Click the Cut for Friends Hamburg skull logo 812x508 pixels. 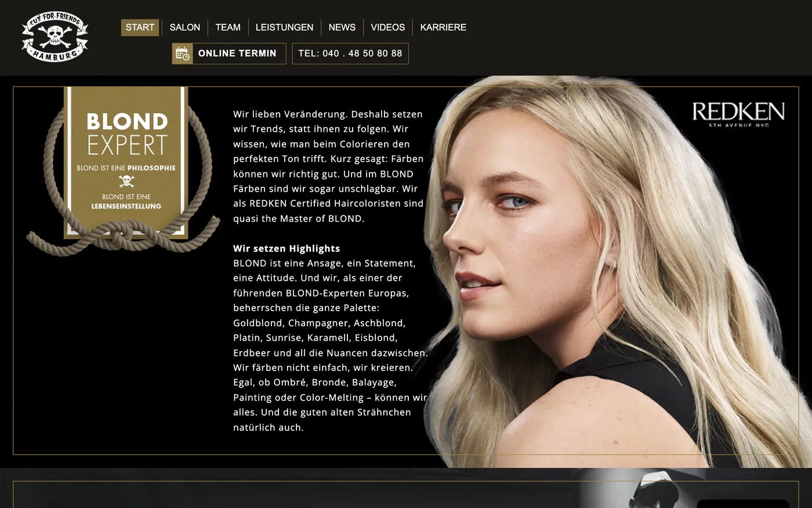[55, 38]
